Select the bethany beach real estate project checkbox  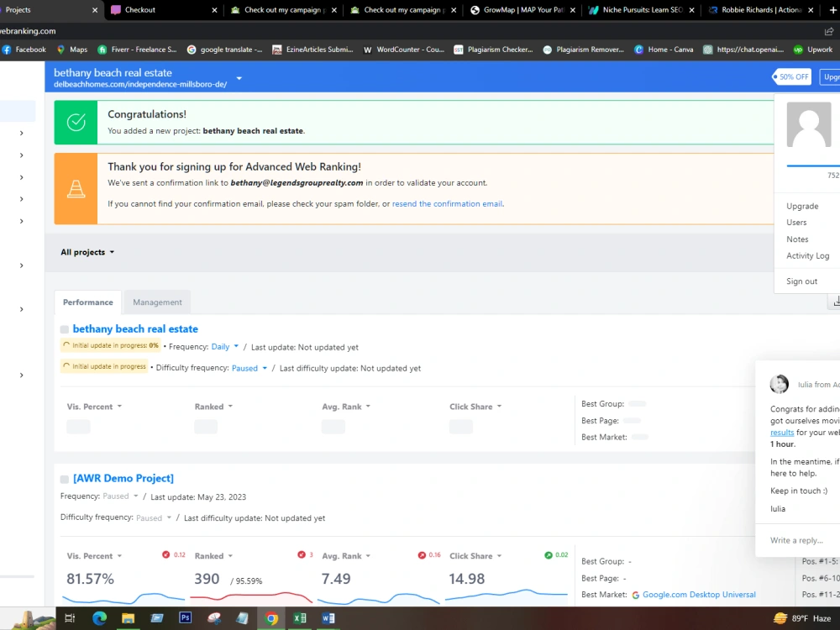coord(65,329)
